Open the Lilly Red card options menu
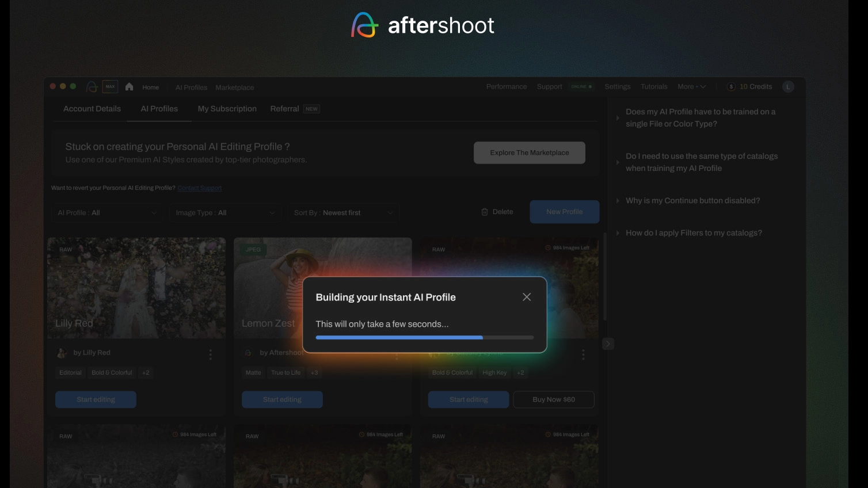 (210, 354)
